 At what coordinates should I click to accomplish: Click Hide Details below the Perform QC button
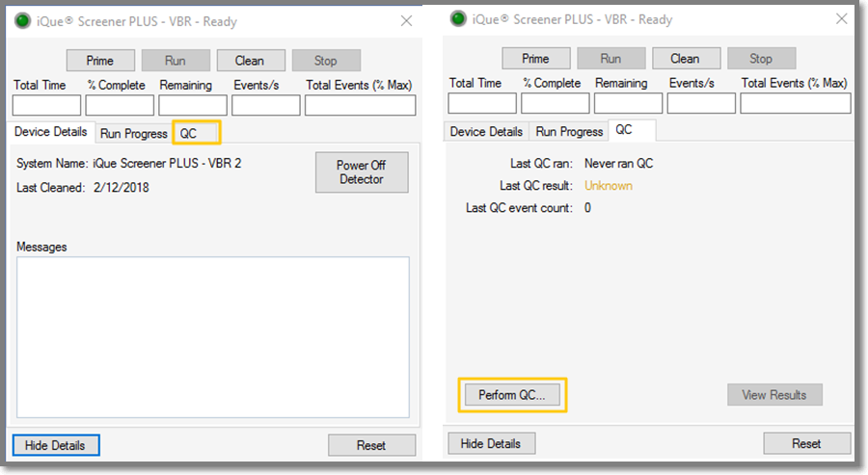tap(491, 444)
